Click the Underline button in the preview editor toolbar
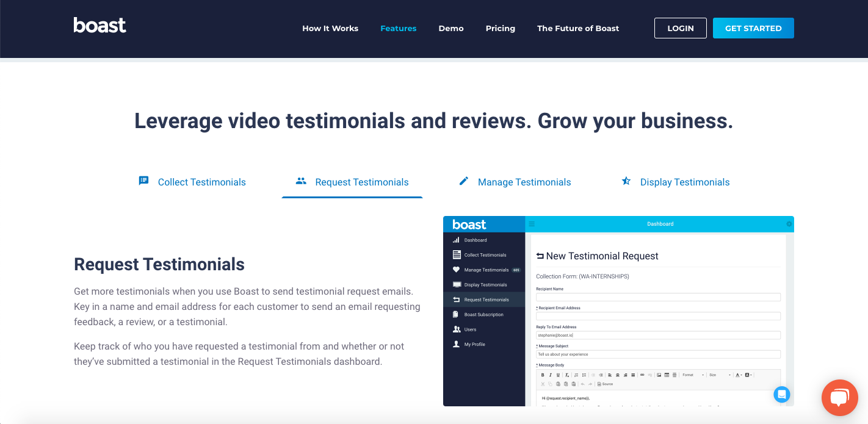The width and height of the screenshot is (868, 424). pyautogui.click(x=558, y=375)
